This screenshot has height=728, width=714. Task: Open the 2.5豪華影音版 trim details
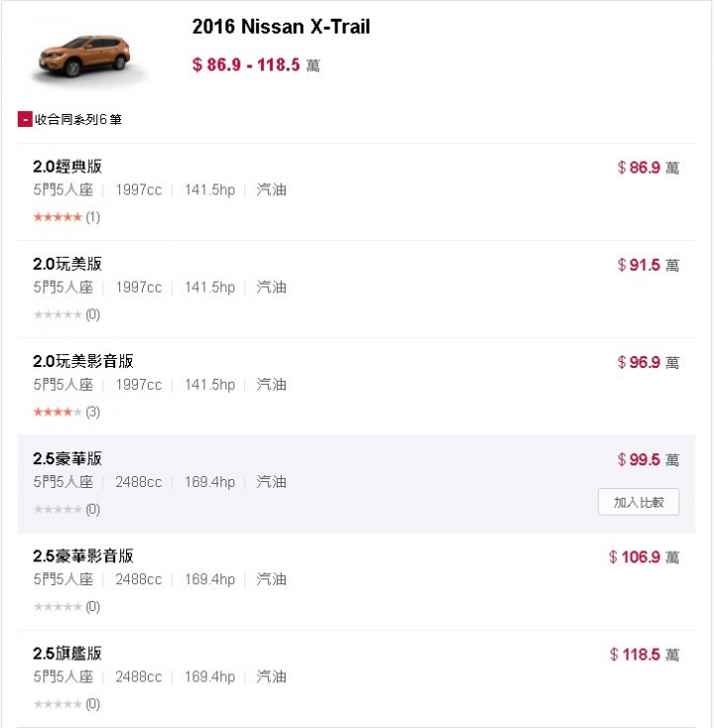83,556
